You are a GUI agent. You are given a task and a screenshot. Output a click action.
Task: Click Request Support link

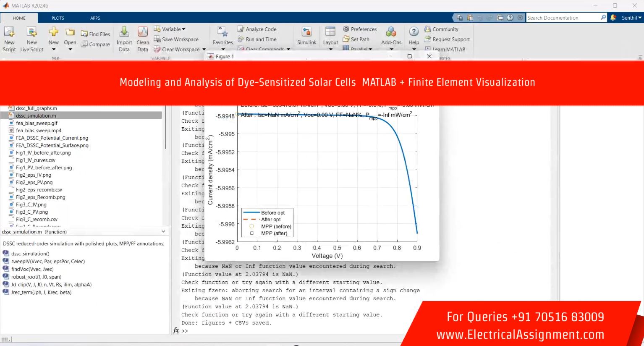tap(447, 39)
